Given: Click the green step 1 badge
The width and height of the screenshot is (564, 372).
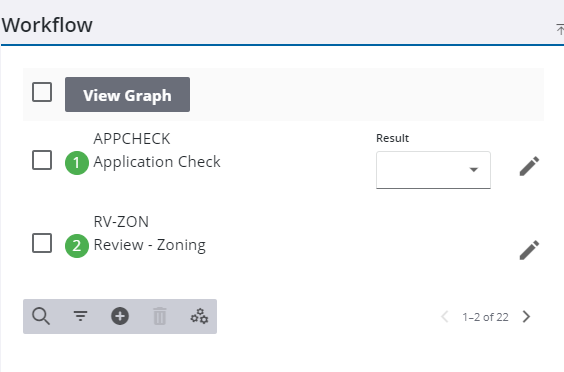Looking at the screenshot, I should (x=77, y=163).
